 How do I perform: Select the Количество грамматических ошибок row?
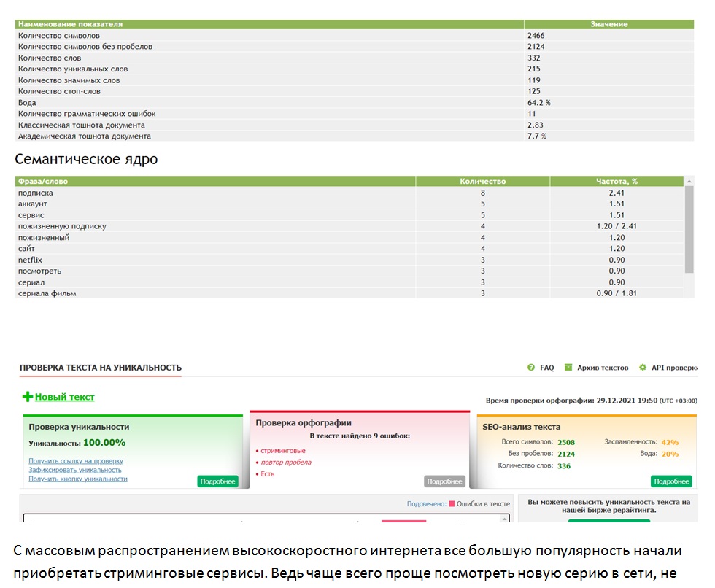point(355,114)
